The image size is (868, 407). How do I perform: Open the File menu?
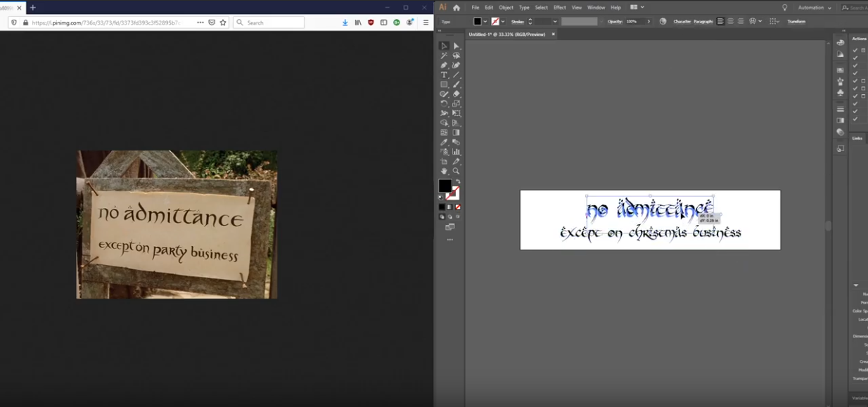476,8
